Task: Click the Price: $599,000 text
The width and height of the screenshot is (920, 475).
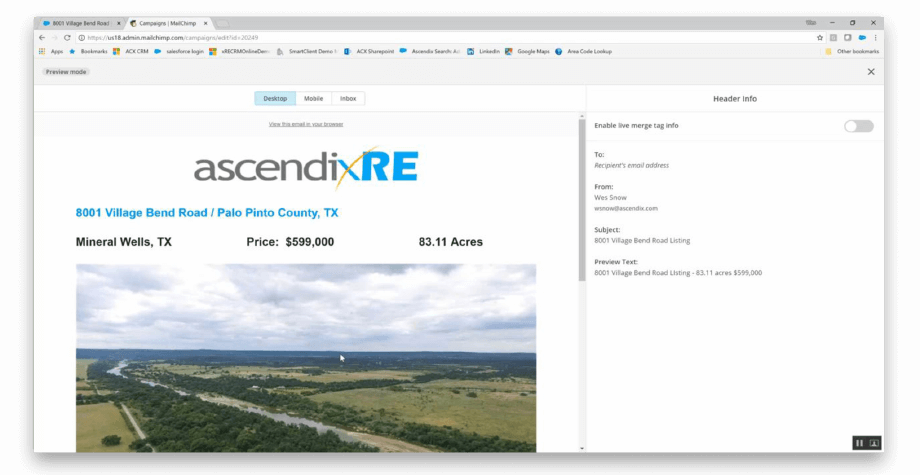Action: [x=290, y=242]
